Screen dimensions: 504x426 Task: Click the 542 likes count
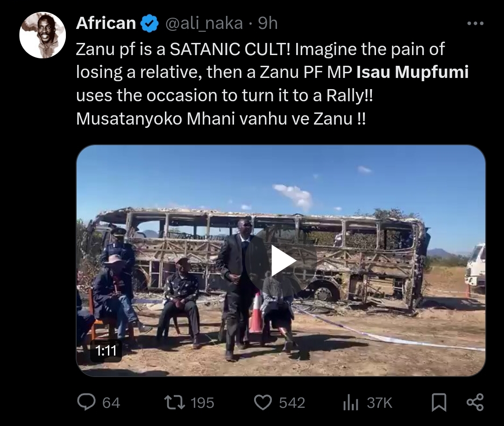coord(292,403)
